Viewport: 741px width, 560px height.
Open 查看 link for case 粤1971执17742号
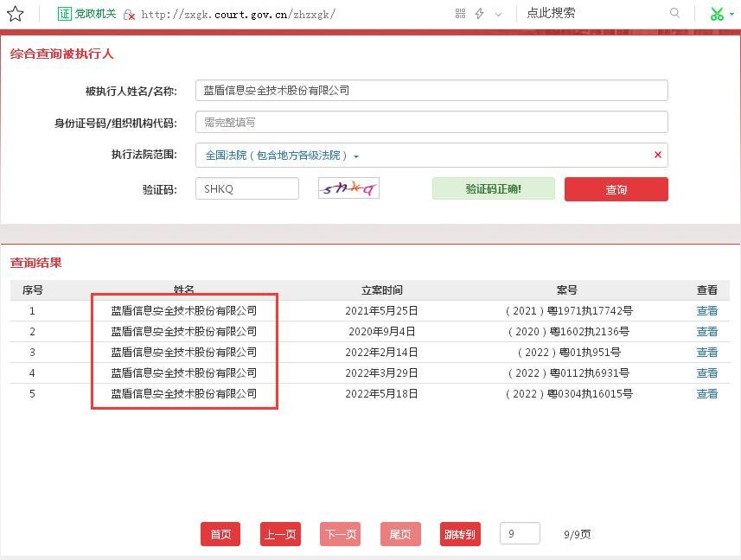(706, 311)
